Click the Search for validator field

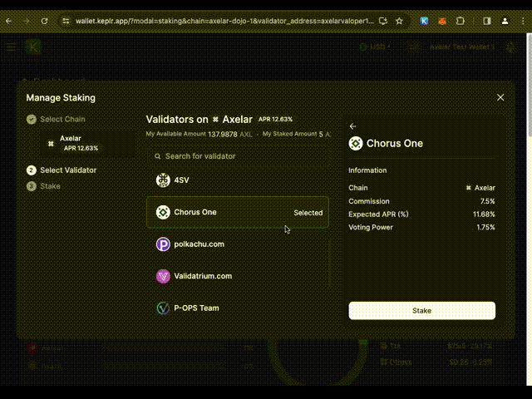pyautogui.click(x=238, y=156)
